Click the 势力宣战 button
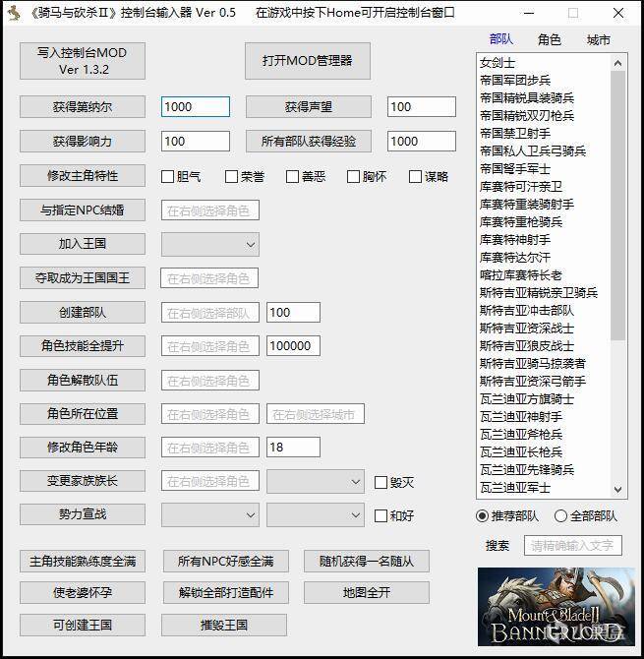Image resolution: width=644 pixels, height=659 pixels. 83,514
